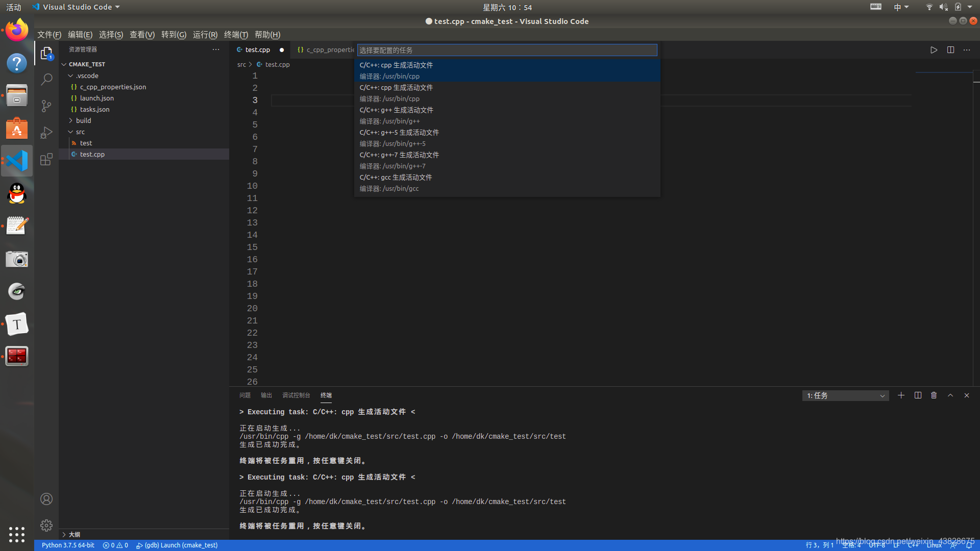Open the Search view in activity bar
Viewport: 980px width, 551px height.
(x=46, y=80)
